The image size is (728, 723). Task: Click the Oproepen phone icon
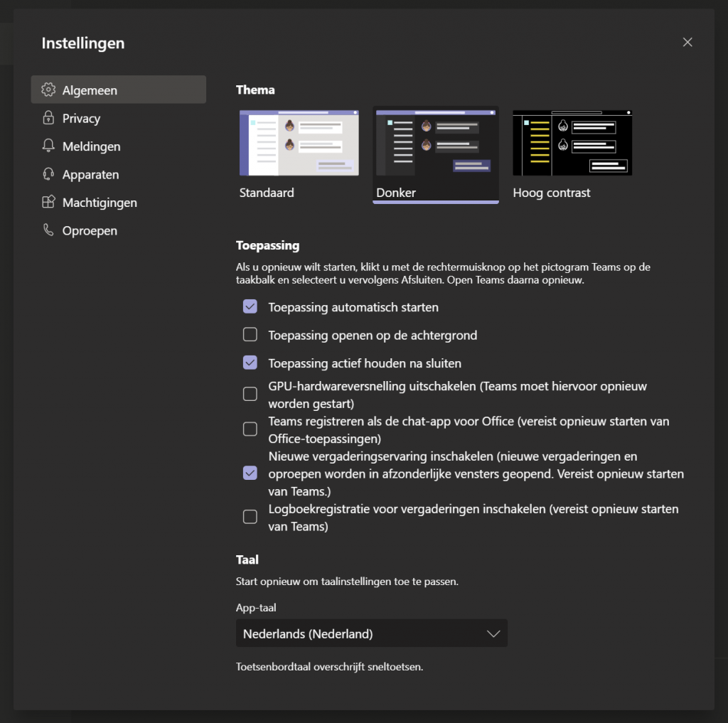[48, 230]
